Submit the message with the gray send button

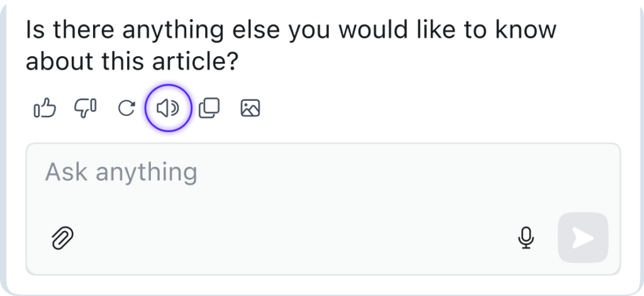coord(583,237)
